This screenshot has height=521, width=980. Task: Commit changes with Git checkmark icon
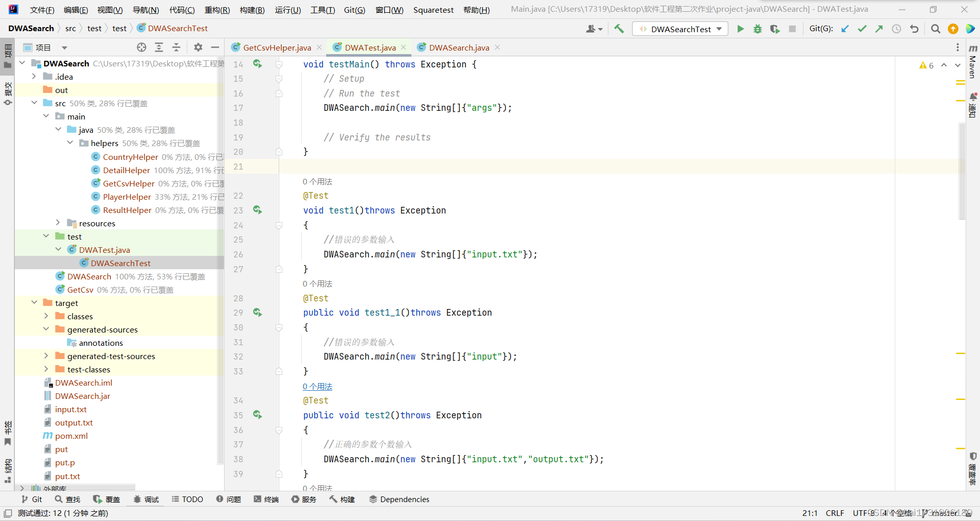(x=862, y=29)
